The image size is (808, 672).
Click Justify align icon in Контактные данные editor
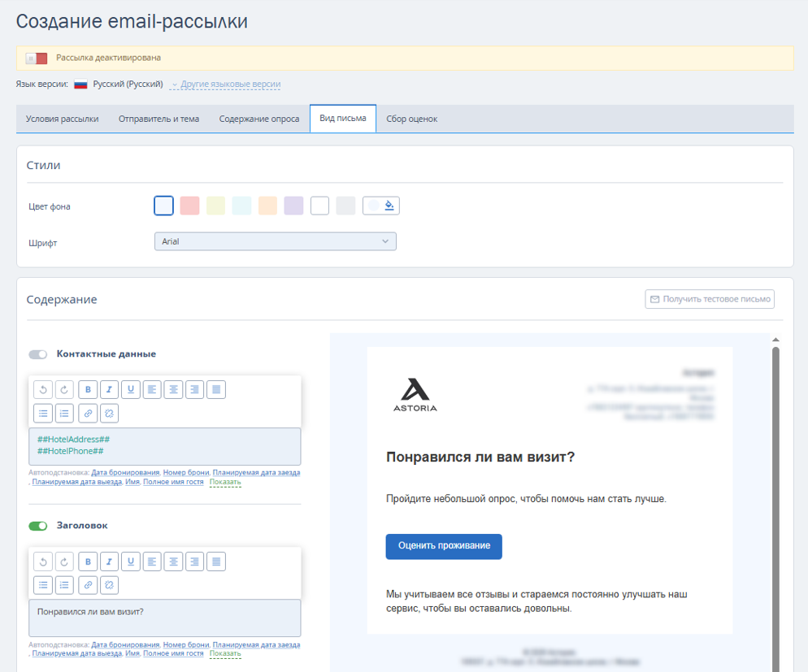pos(216,389)
